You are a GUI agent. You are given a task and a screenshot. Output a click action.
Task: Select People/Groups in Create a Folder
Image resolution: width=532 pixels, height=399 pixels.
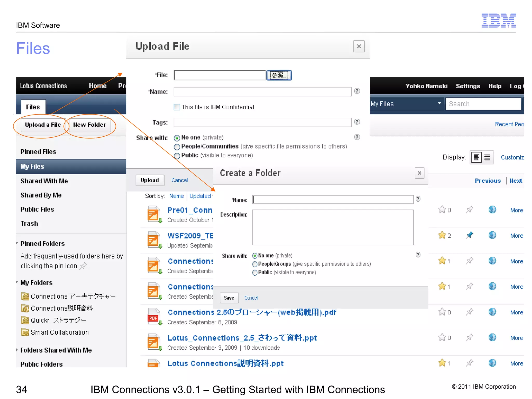pyautogui.click(x=255, y=264)
